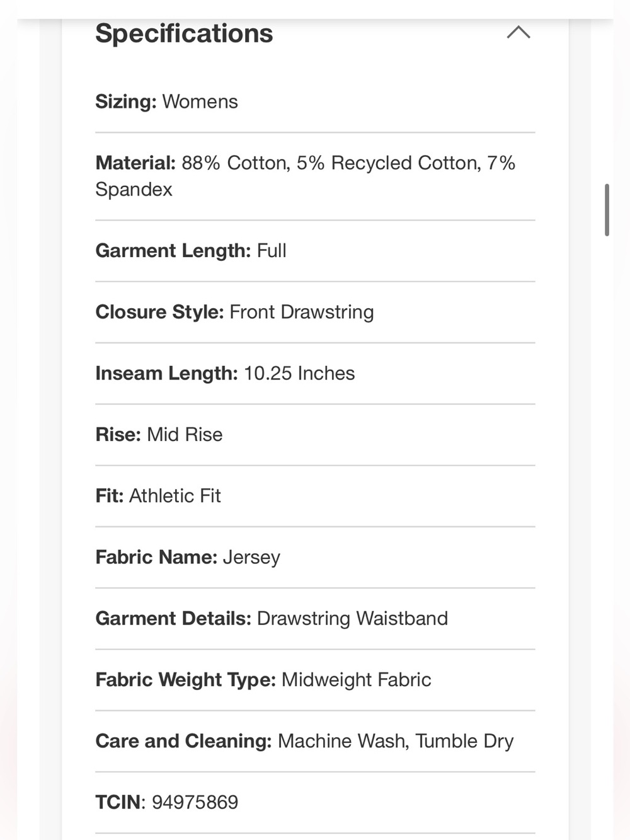Image resolution: width=630 pixels, height=840 pixels.
Task: Click Fabric Weight Type: Midweight Fabric row
Action: 315,679
